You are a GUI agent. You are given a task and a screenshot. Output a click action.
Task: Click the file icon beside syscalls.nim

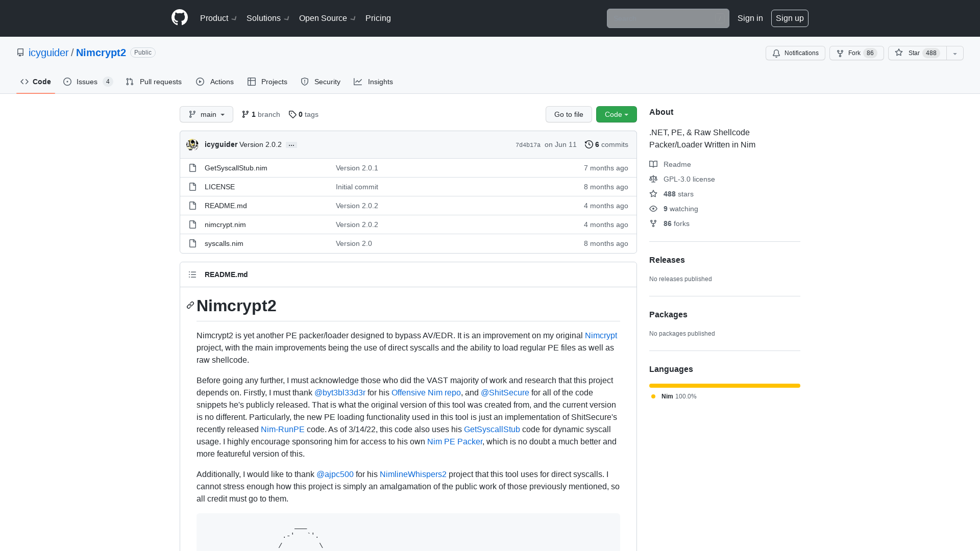tap(192, 243)
